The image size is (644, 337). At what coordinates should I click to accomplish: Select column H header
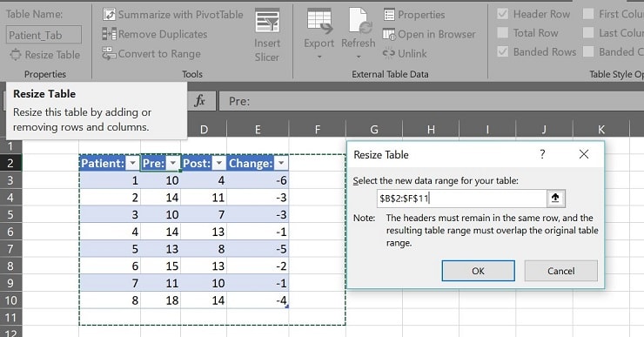(431, 130)
